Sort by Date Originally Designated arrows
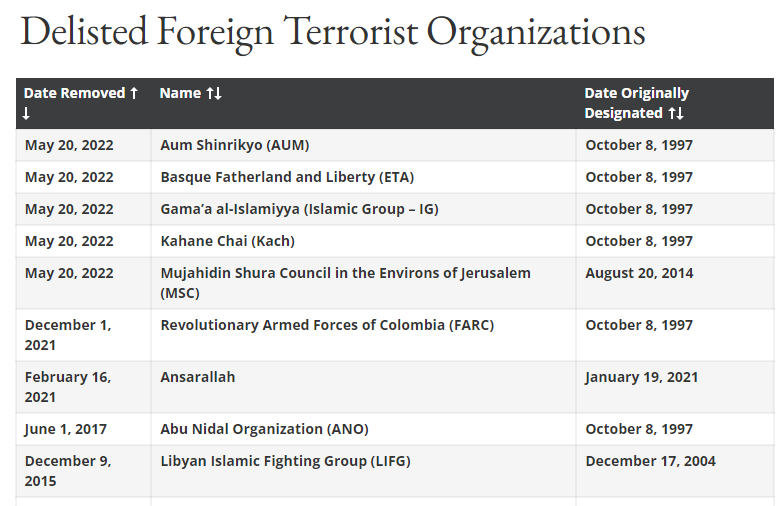 [676, 114]
